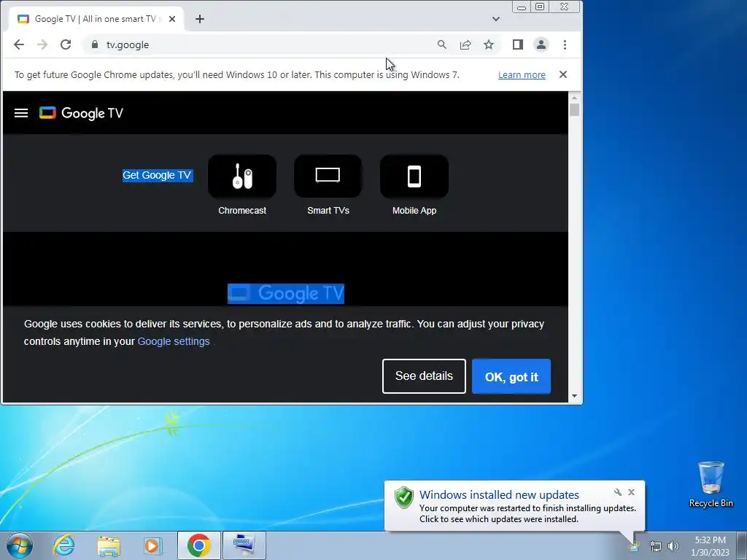747x560 pixels.
Task: Open Windows Media Player from the taskbar
Action: (x=153, y=545)
